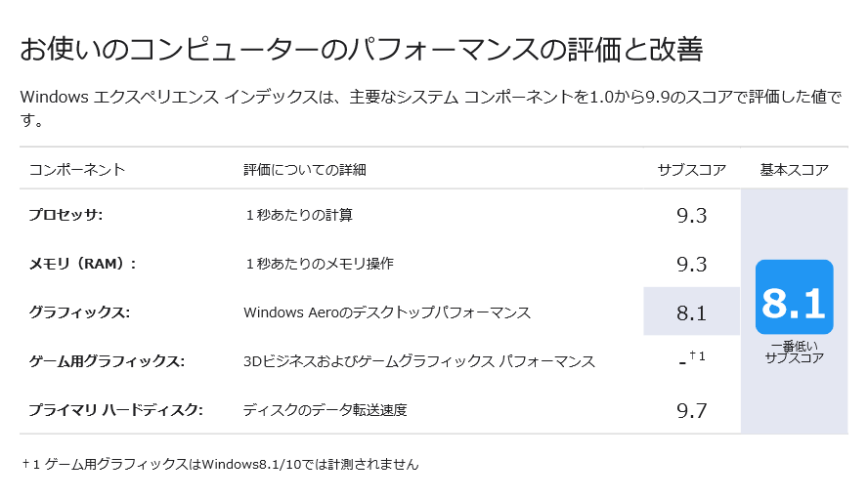Click the ディスクのデータ転送速度 description

325,409
